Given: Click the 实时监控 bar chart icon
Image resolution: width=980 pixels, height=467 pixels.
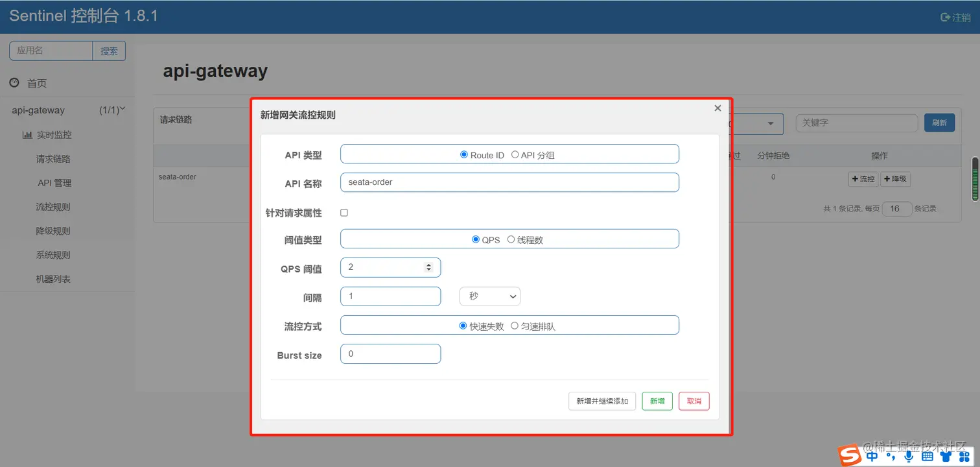Looking at the screenshot, I should click(27, 135).
